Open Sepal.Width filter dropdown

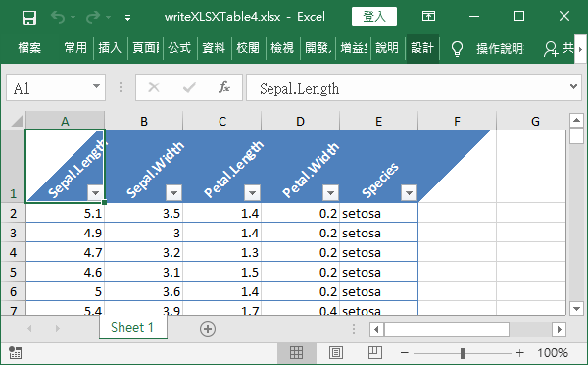[x=174, y=193]
